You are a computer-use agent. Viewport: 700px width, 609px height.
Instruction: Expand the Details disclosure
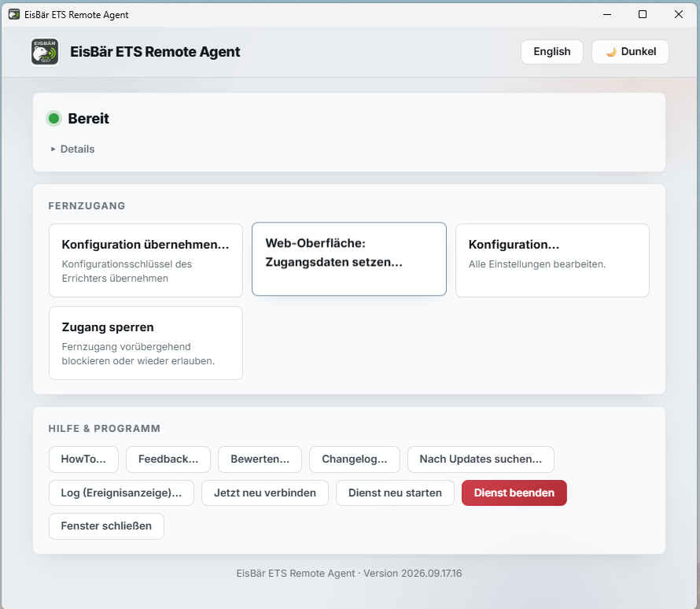73,149
